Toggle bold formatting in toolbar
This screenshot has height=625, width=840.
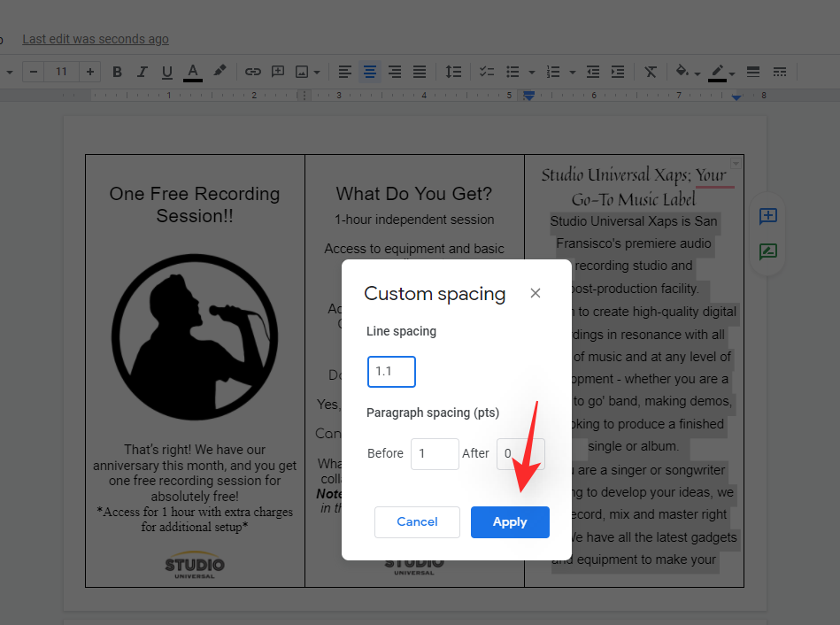point(118,72)
